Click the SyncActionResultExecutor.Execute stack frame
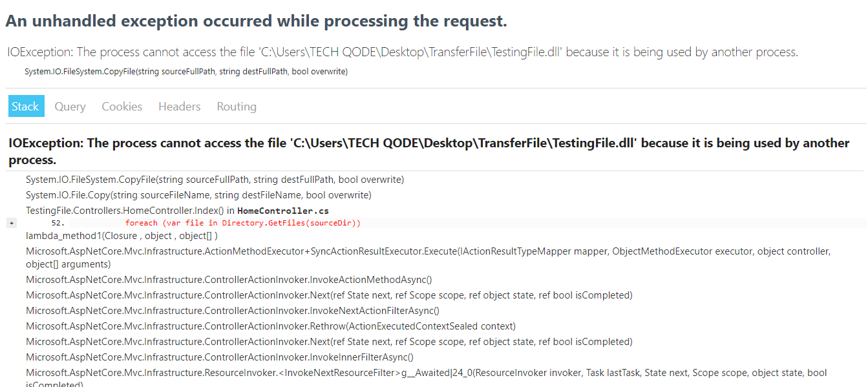Viewport: 868px width, 387px height. tap(427, 251)
